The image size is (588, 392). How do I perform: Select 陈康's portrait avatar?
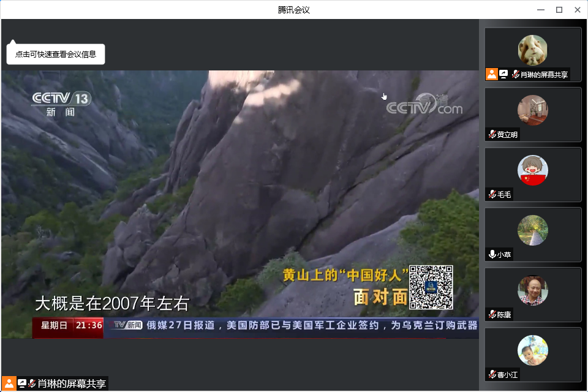point(532,290)
